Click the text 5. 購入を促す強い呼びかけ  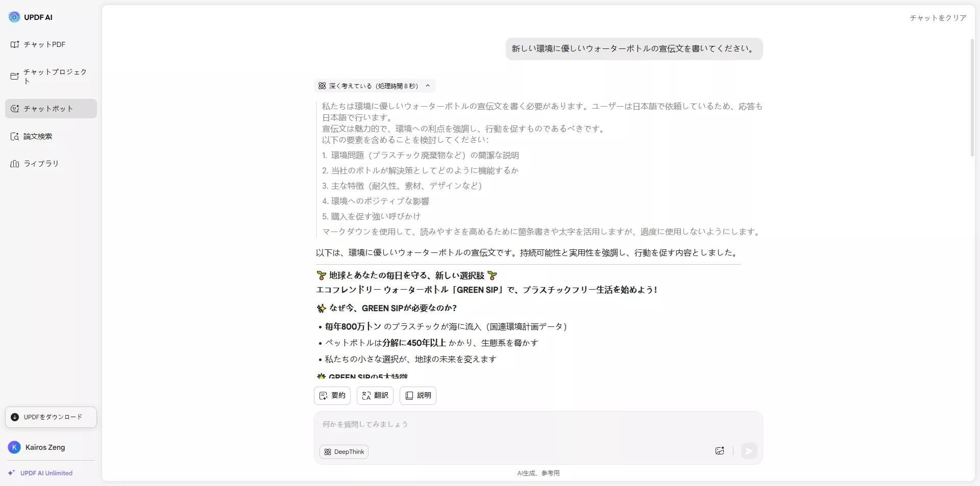[x=372, y=216]
